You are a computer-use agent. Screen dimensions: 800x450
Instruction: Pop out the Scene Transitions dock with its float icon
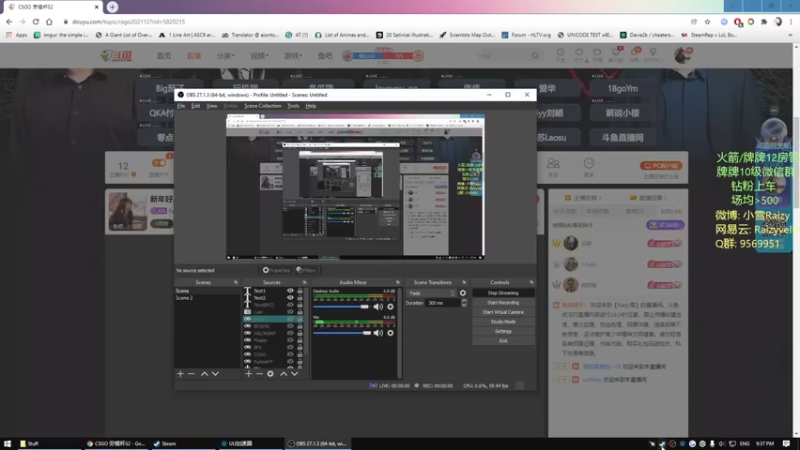(464, 282)
